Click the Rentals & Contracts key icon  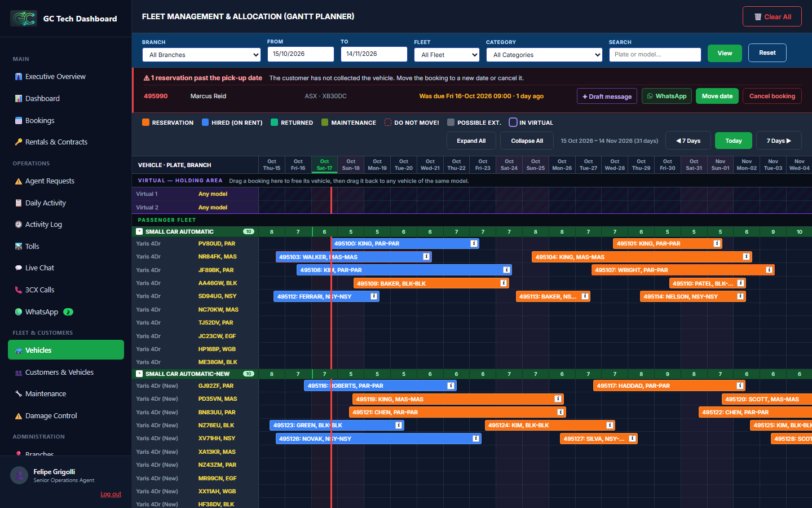tap(19, 142)
